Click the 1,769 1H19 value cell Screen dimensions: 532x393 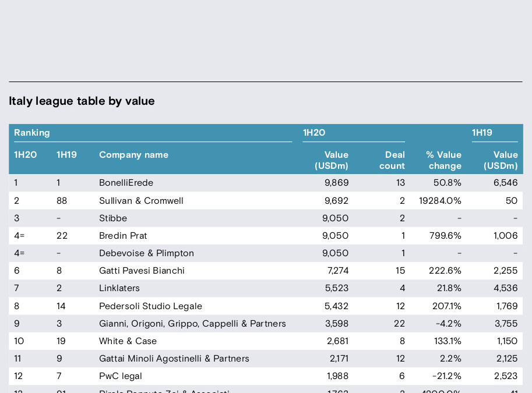coord(507,306)
